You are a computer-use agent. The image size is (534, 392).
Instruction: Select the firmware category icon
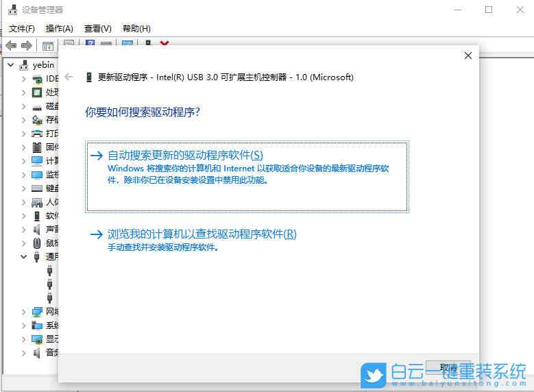[37, 147]
